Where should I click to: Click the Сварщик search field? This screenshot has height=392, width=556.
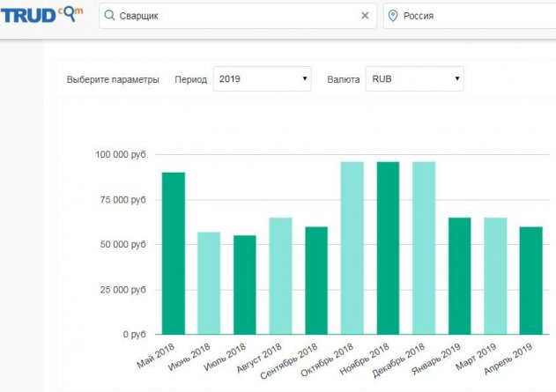tap(229, 16)
